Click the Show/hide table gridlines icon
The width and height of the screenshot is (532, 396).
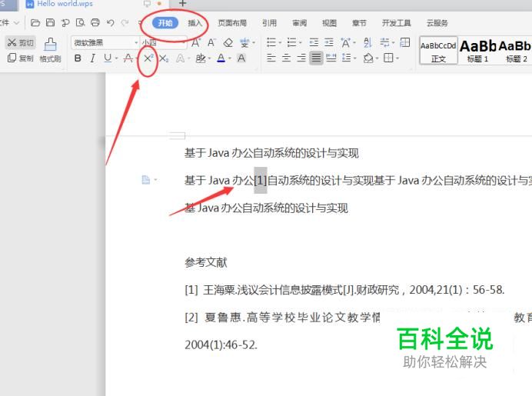(405, 42)
